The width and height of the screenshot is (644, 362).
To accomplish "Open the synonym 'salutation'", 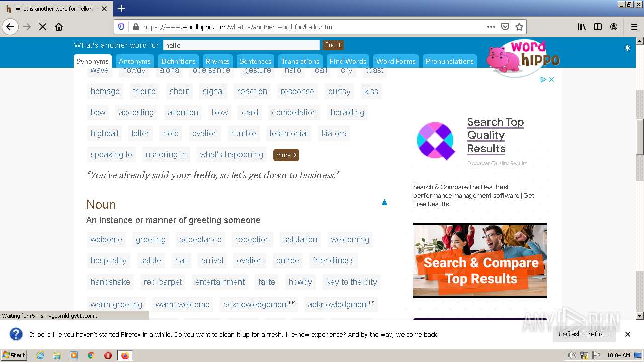I will point(300,239).
